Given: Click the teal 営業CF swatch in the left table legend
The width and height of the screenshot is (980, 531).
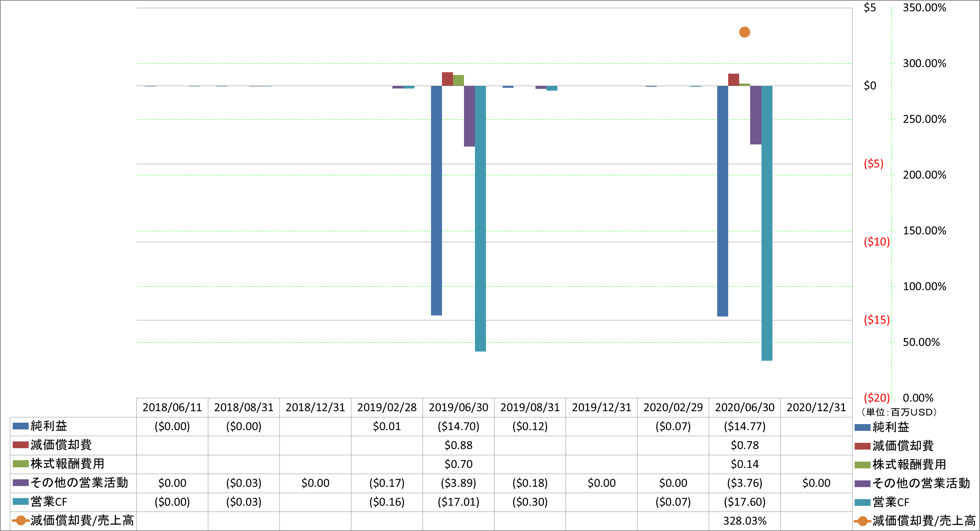Looking at the screenshot, I should click(x=21, y=501).
